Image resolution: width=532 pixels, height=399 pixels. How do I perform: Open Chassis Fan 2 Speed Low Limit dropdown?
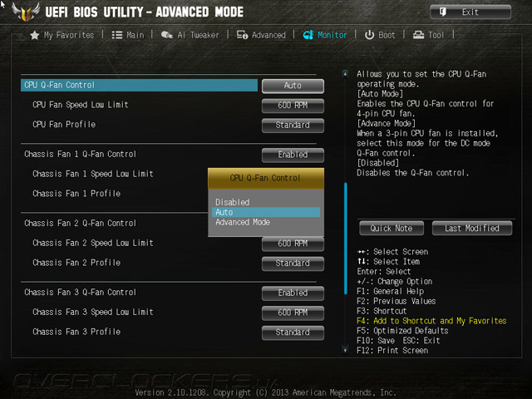pos(293,244)
